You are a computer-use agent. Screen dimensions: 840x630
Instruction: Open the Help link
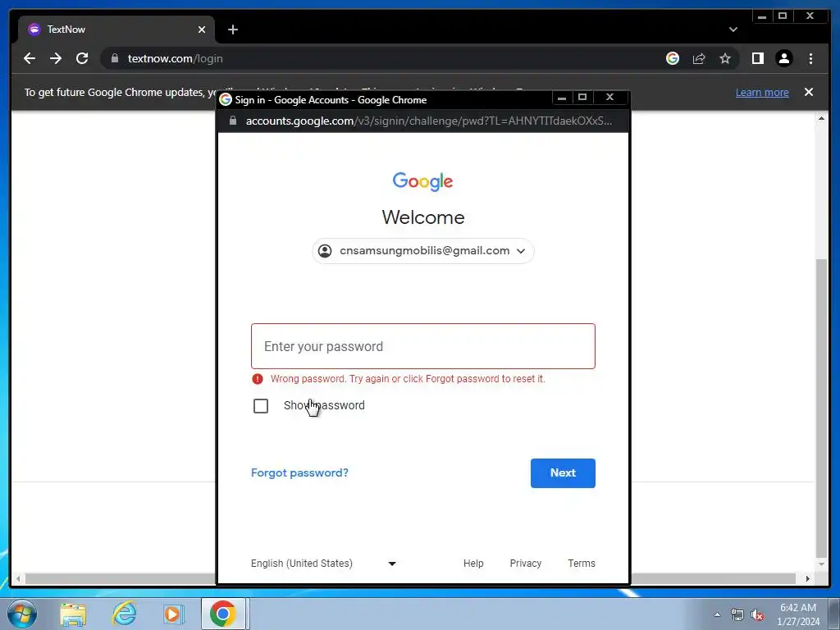pos(473,563)
